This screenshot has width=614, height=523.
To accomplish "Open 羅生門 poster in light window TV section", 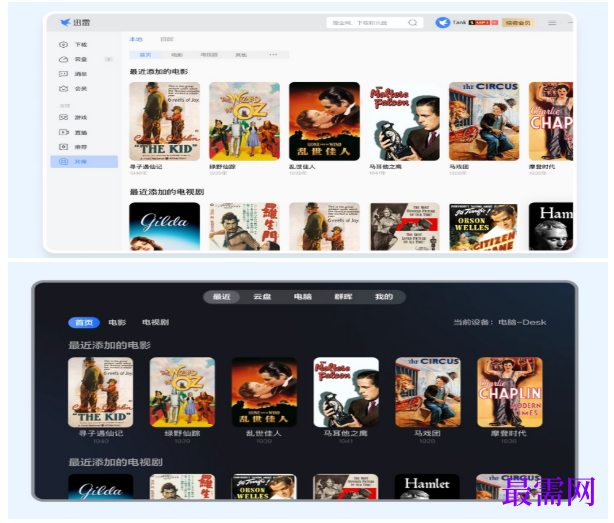I will pos(244,226).
